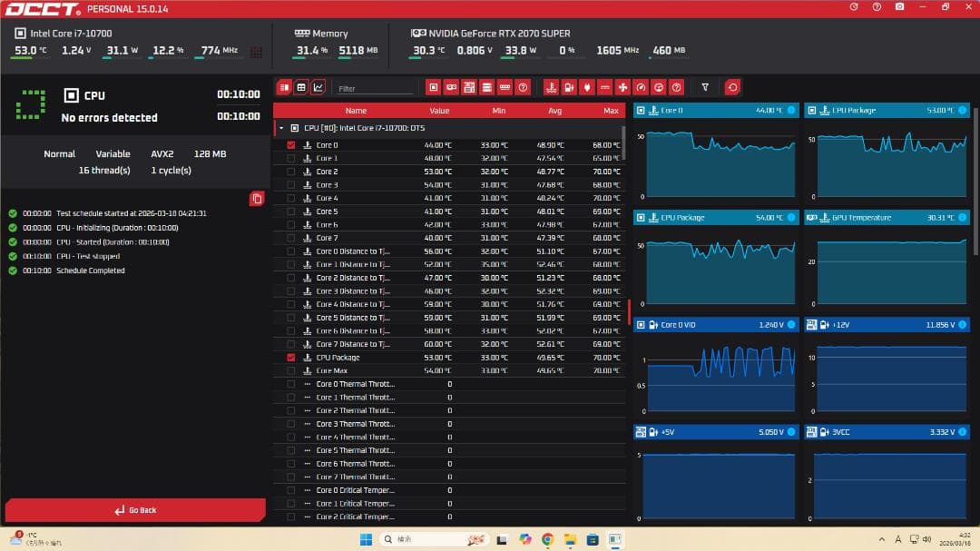Show unknown type sensors
This screenshot has height=551, width=980.
click(676, 87)
